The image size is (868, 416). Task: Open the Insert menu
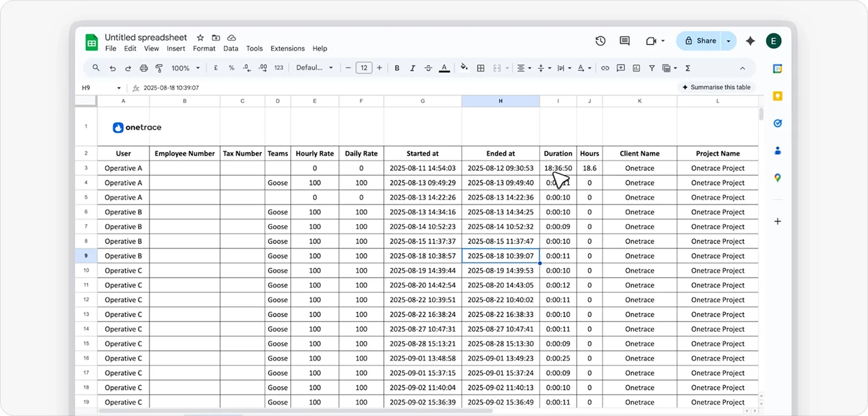click(x=176, y=48)
